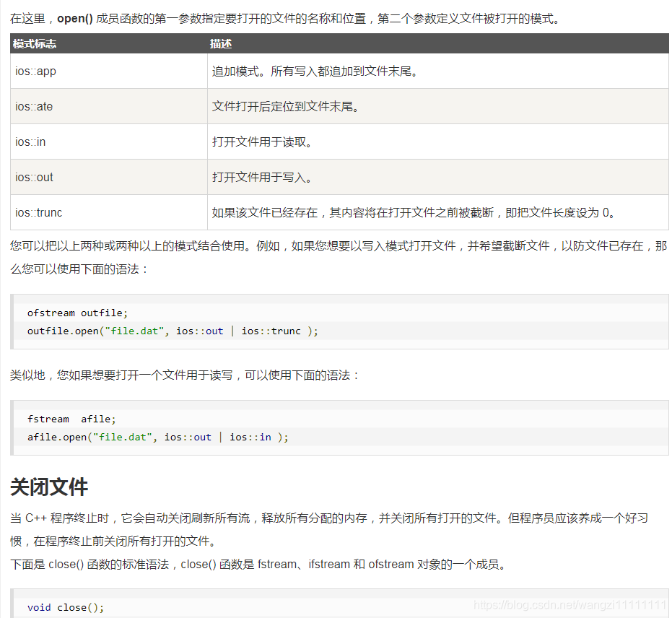The height and width of the screenshot is (618, 672).
Task: Click code line fstream afile;
Action: (71, 419)
